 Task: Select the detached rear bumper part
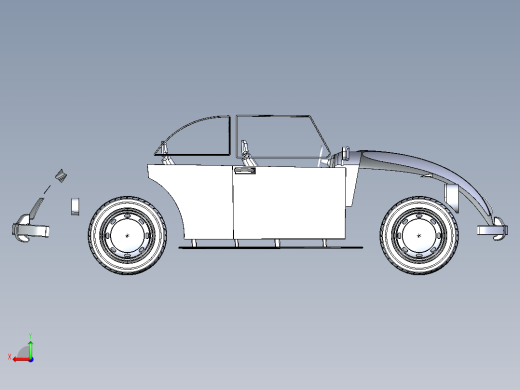click(x=30, y=229)
